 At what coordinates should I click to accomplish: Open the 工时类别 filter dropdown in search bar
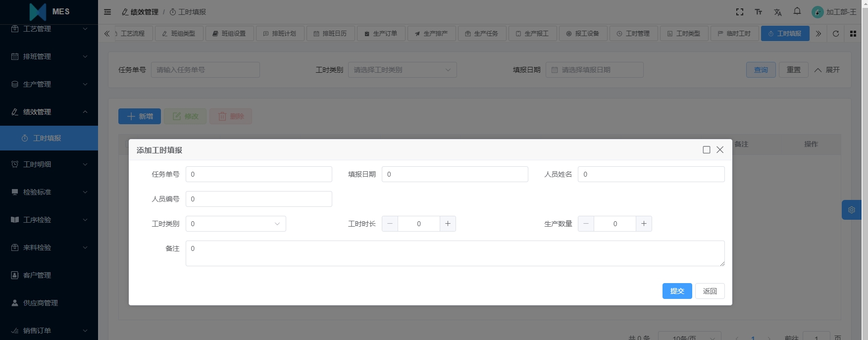403,70
